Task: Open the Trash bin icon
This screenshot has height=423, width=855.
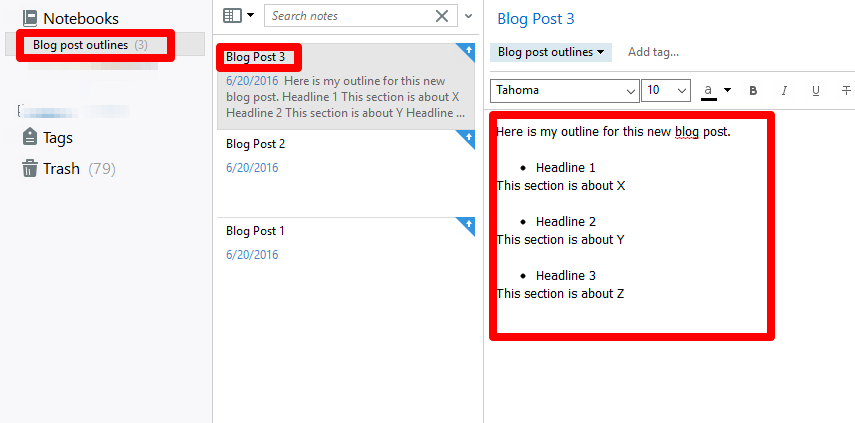Action: (x=30, y=168)
